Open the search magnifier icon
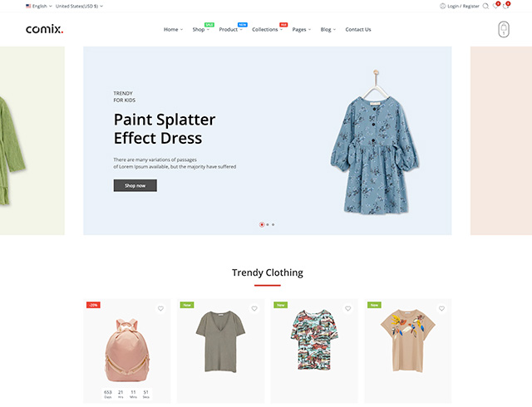Viewport: 532px width, 407px height. tap(485, 6)
